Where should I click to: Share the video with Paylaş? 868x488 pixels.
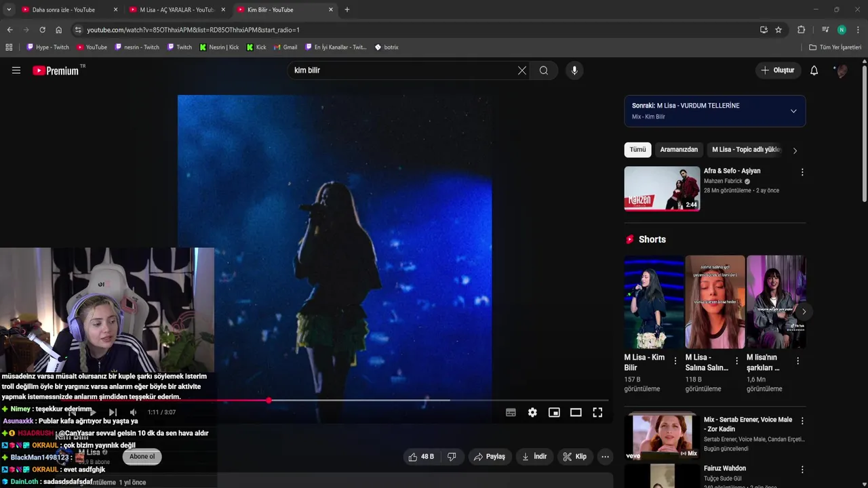[x=490, y=457]
